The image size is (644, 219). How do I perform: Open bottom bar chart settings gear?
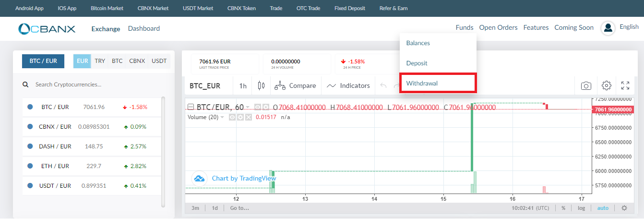click(x=624, y=208)
